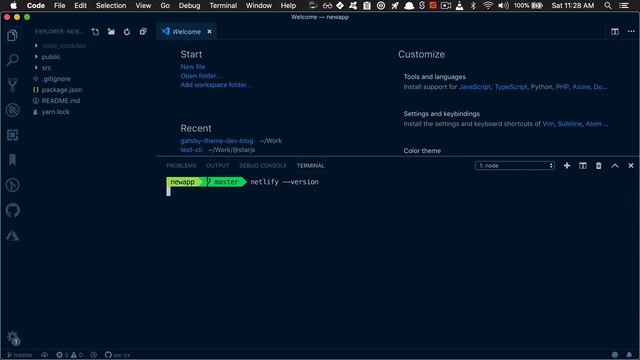Image resolution: width=640 pixels, height=360 pixels.
Task: Switch to the Output panel tab
Action: click(218, 166)
